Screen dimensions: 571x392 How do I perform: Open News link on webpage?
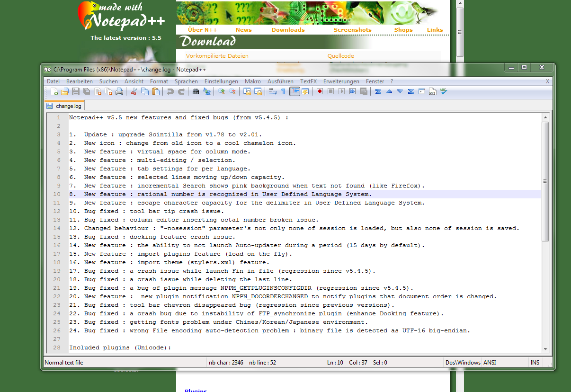point(244,30)
